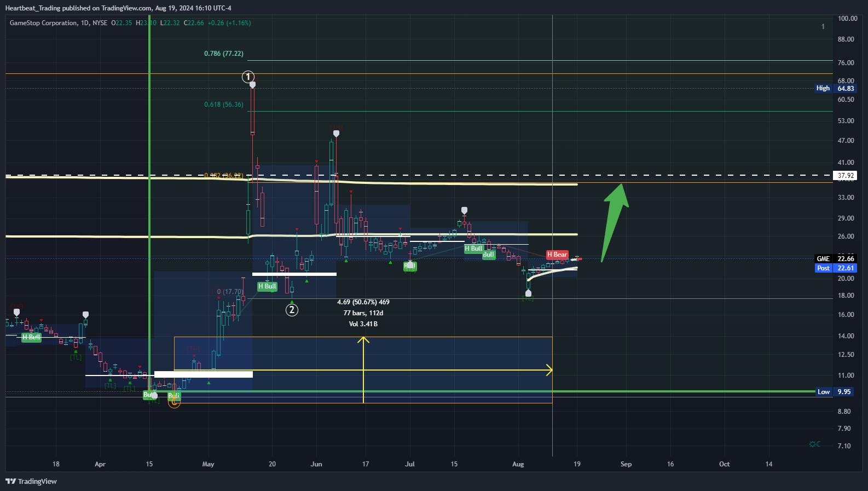This screenshot has width=868, height=491.
Task: Click the H Bear signal label
Action: tap(557, 255)
